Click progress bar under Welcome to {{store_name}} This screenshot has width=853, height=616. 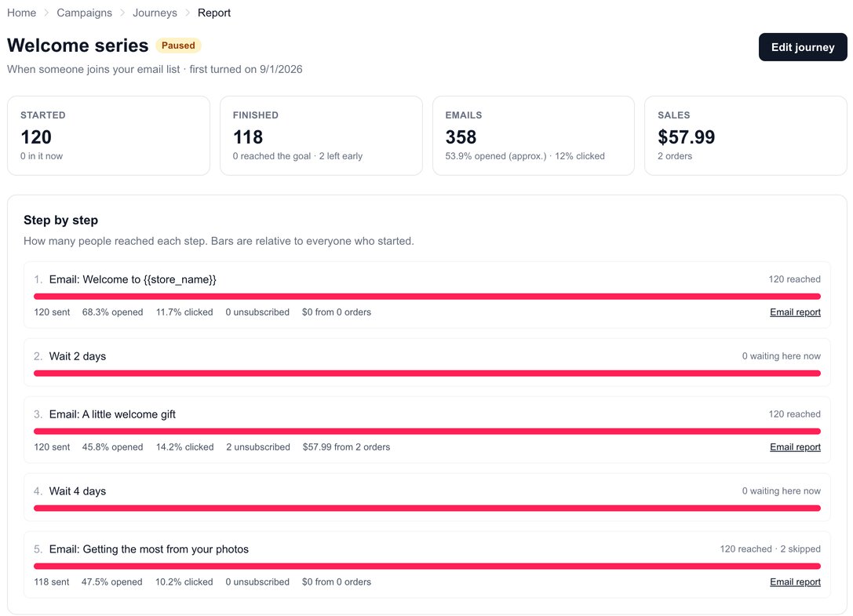pos(427,297)
